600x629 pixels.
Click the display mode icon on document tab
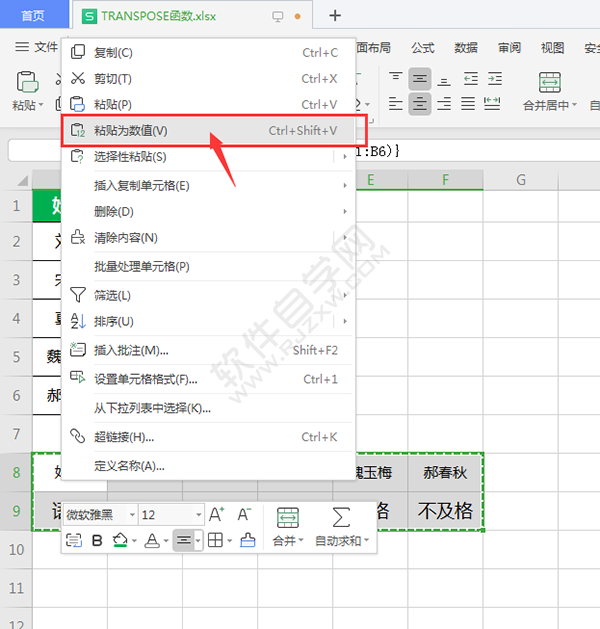click(278, 16)
